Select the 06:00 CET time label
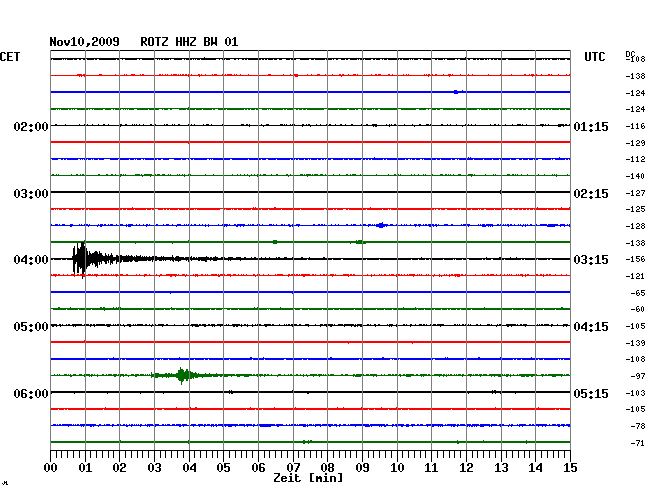 [x=31, y=393]
